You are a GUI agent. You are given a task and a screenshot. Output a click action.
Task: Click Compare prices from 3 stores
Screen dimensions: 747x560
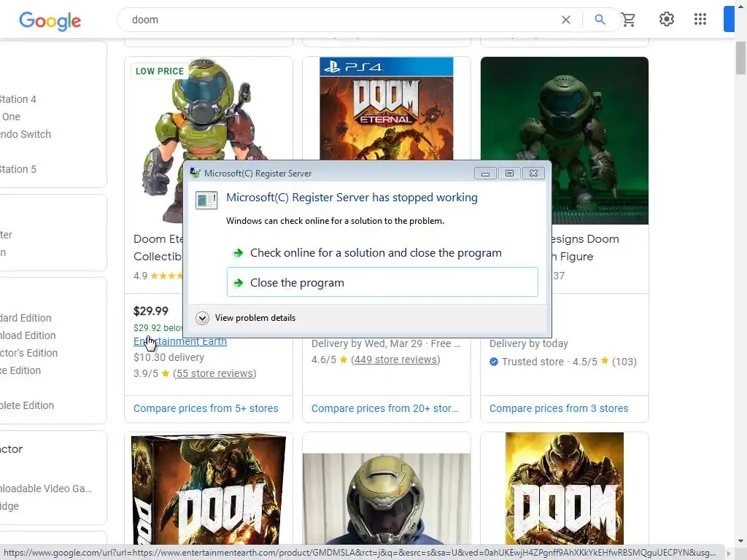559,408
